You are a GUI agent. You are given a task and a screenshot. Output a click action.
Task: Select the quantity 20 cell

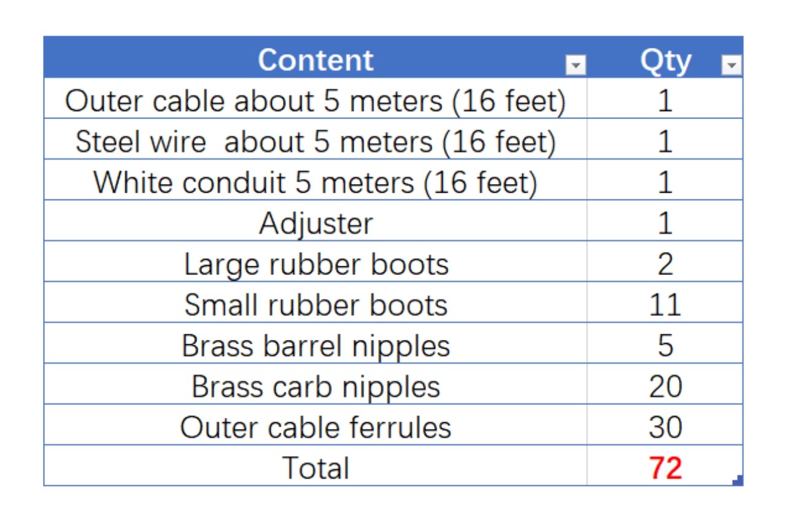665,387
